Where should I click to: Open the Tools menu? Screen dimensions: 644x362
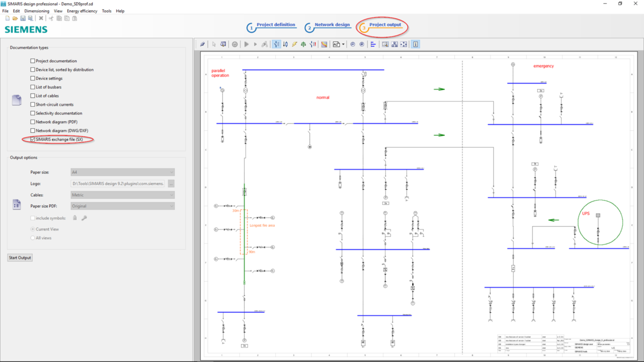[107, 11]
